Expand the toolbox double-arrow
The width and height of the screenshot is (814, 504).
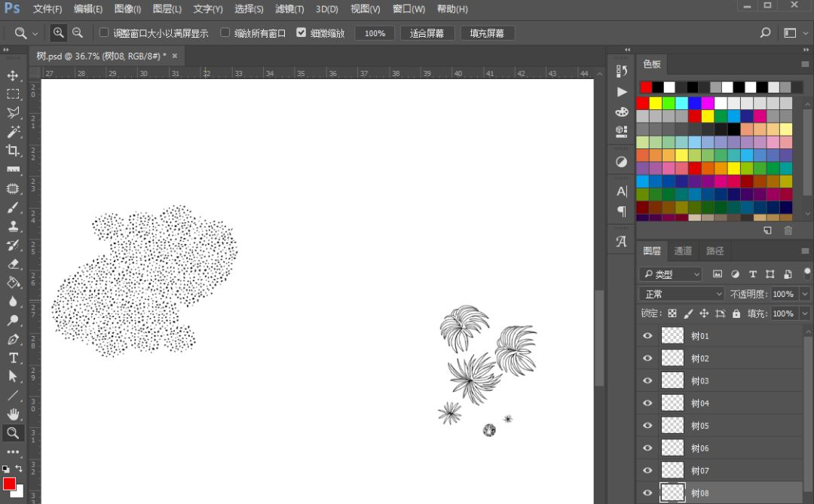pos(6,50)
